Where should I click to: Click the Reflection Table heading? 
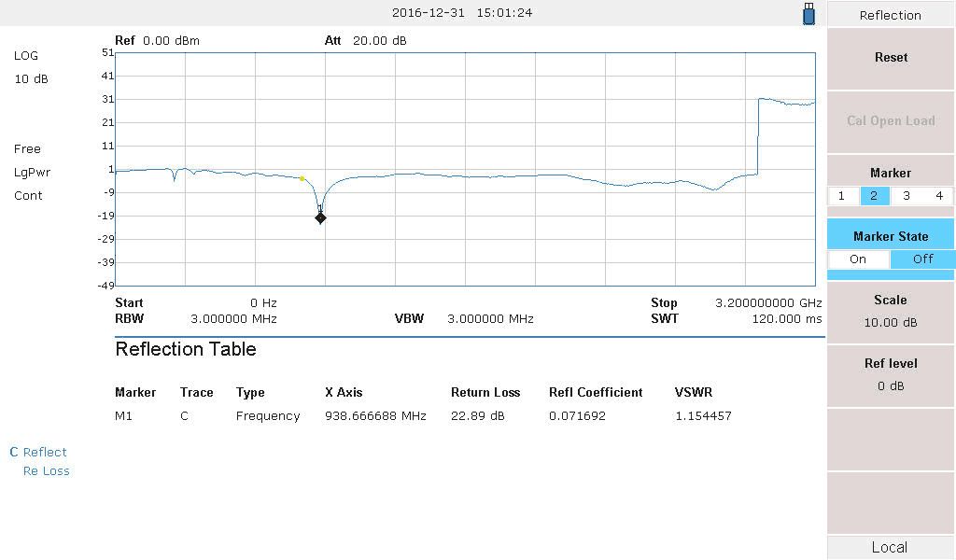(186, 349)
